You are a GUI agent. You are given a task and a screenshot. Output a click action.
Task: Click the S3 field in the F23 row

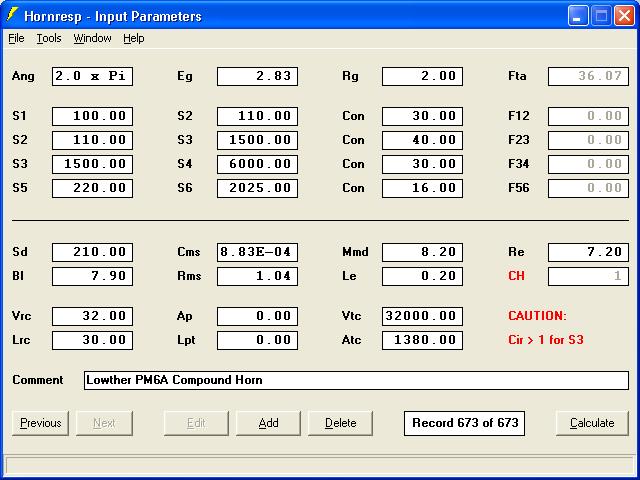click(x=258, y=140)
